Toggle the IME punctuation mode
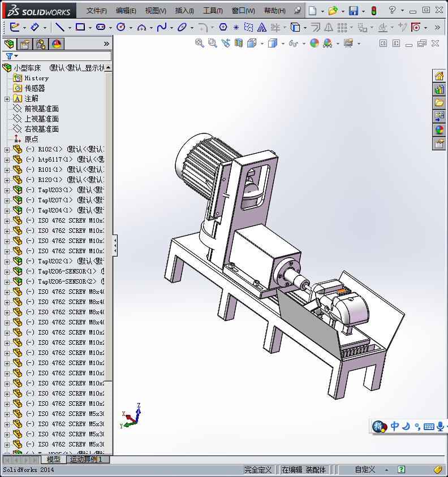The height and width of the screenshot is (477, 448). pyautogui.click(x=417, y=427)
